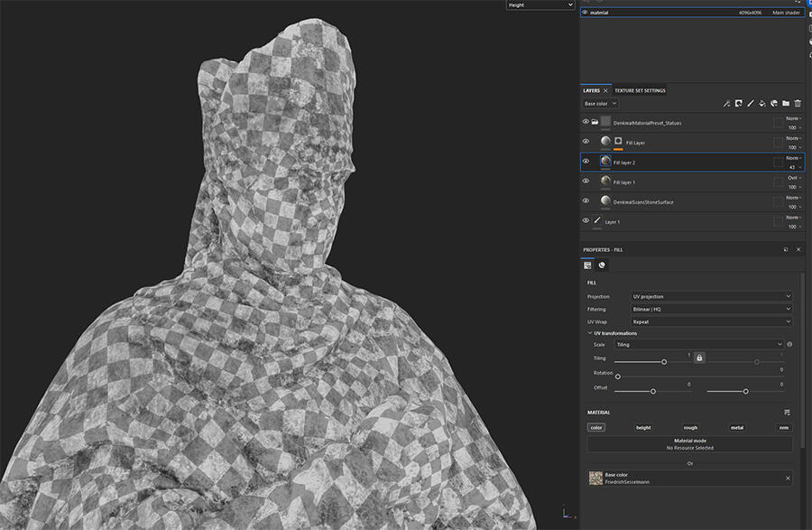The width and height of the screenshot is (812, 530).
Task: Add a new paint layer with brush icon
Action: pos(751,104)
